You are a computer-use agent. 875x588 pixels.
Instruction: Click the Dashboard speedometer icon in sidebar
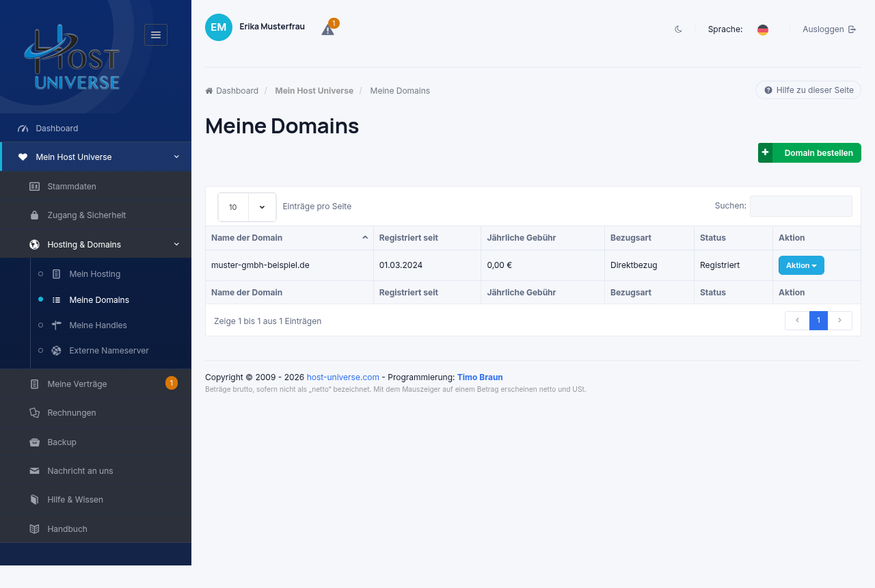click(23, 129)
